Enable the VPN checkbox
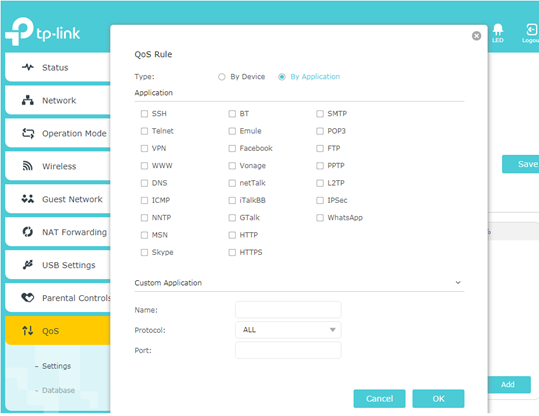This screenshot has width=539, height=416. click(x=144, y=148)
